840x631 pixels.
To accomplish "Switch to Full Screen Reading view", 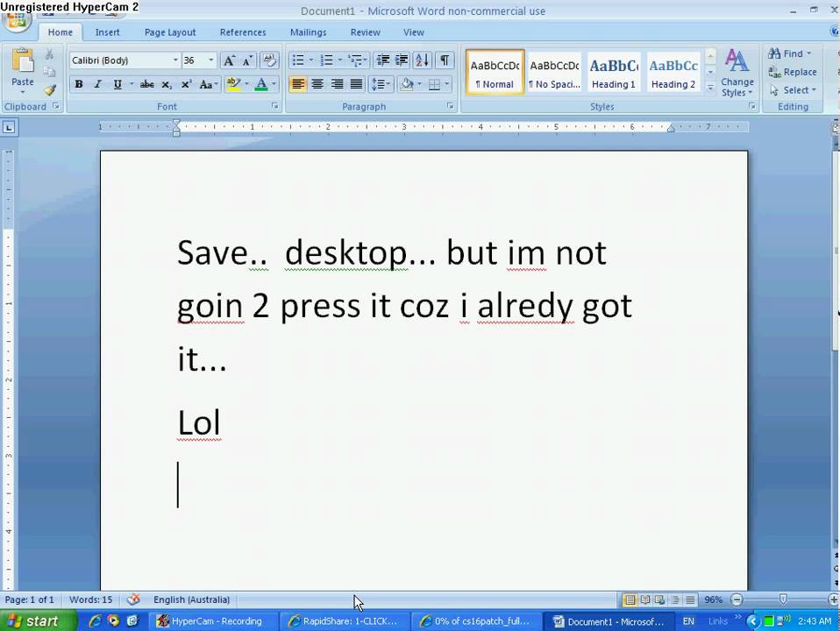I will tap(645, 600).
